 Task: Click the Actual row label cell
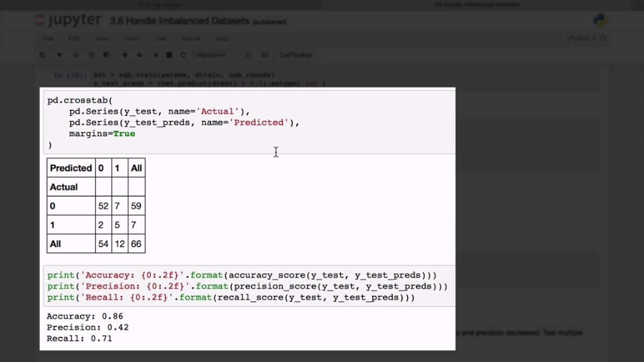(71, 187)
